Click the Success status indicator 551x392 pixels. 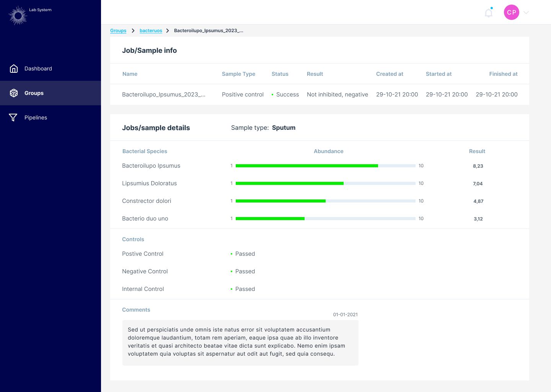pyautogui.click(x=285, y=95)
